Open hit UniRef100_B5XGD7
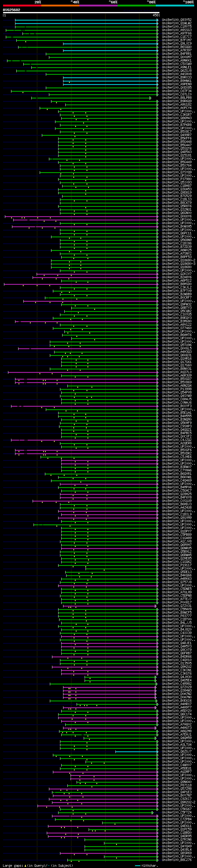This screenshot has width=197, height=868. pos(177,379)
